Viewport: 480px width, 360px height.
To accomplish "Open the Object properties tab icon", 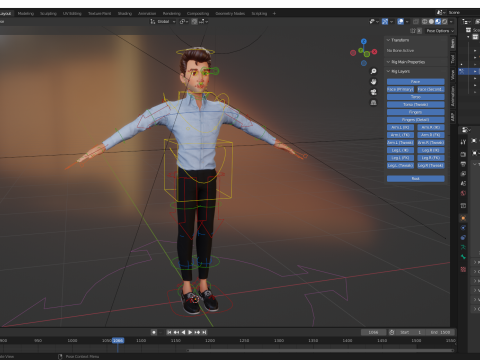I will click(x=463, y=218).
